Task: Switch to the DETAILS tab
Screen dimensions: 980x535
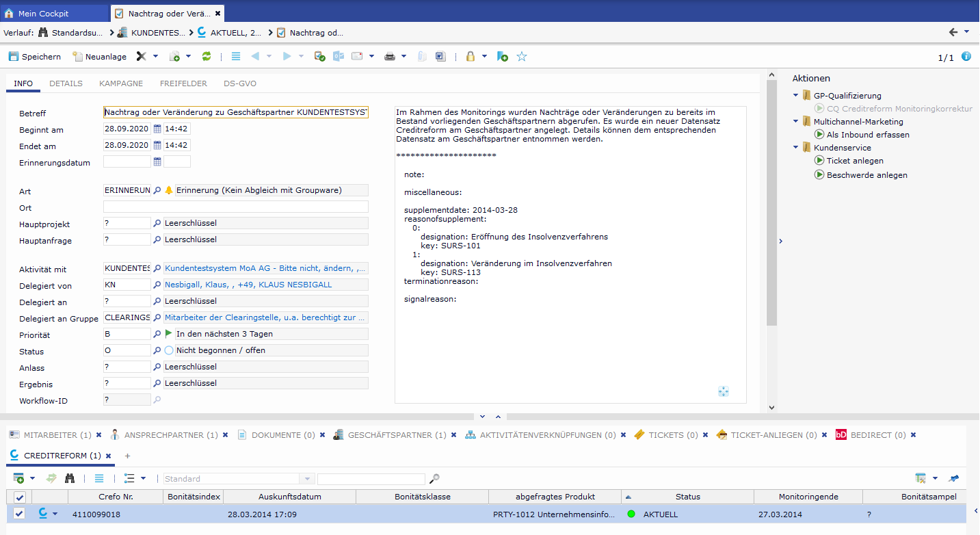Action: (66, 83)
